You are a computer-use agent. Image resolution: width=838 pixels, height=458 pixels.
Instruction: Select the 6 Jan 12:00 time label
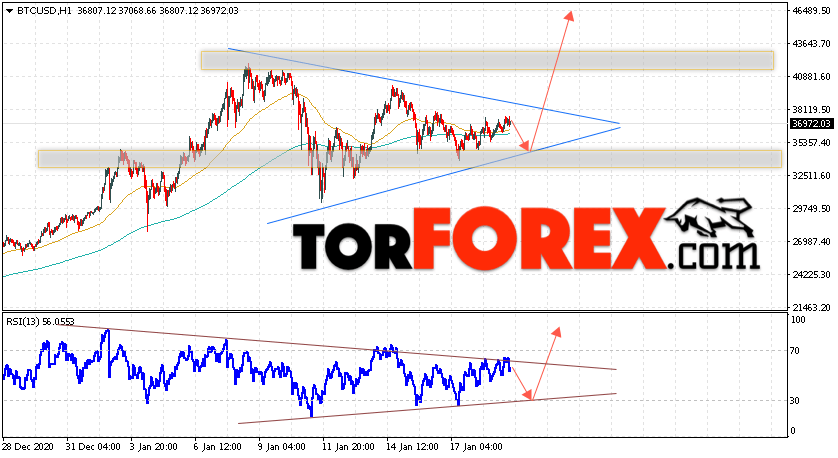tap(218, 446)
